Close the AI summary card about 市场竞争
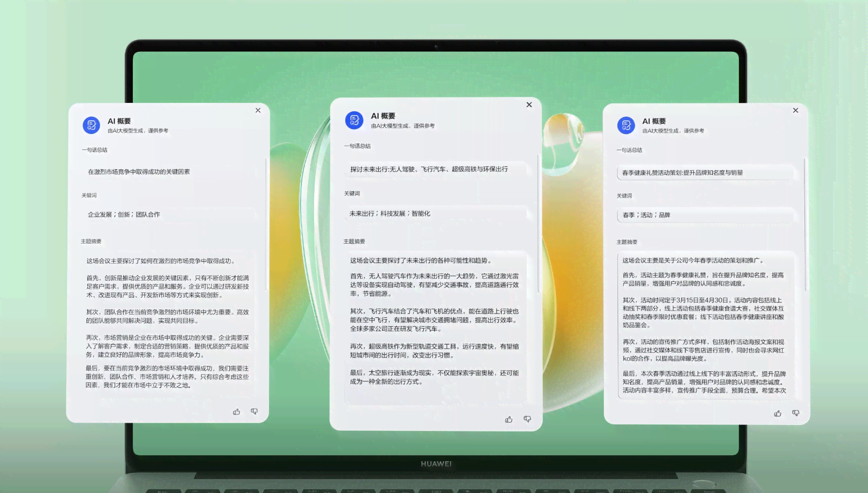The image size is (868, 493). pos(258,110)
